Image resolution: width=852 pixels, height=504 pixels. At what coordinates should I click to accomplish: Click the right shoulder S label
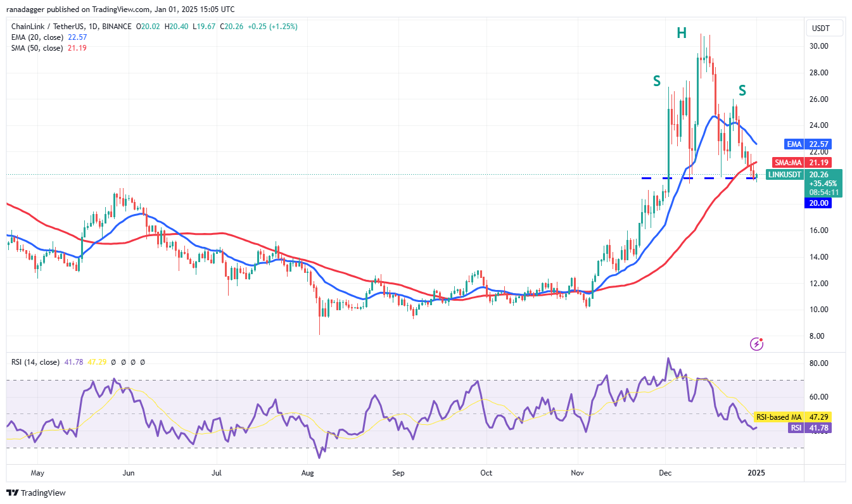pos(742,91)
